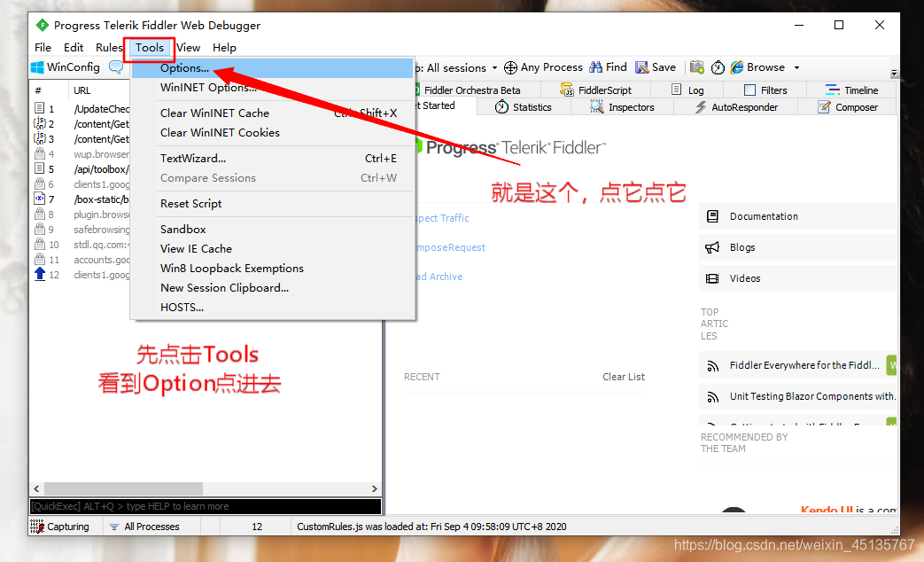Open HOSTS... editor entry
This screenshot has width=924, height=562.
point(272,308)
